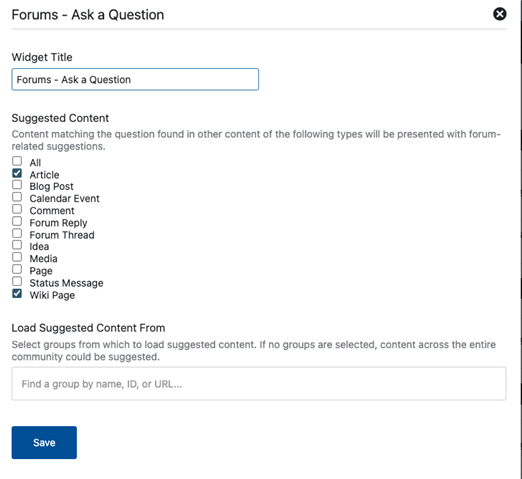Save the widget configuration

[x=44, y=442]
